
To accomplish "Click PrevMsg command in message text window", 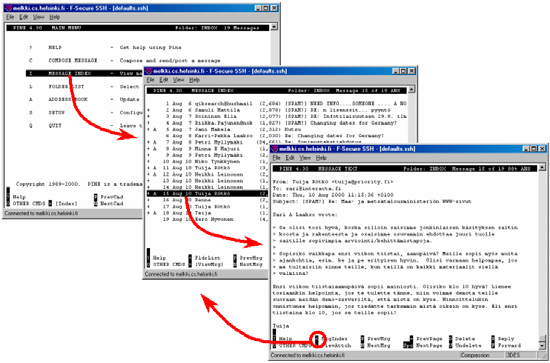I will 378,339.
